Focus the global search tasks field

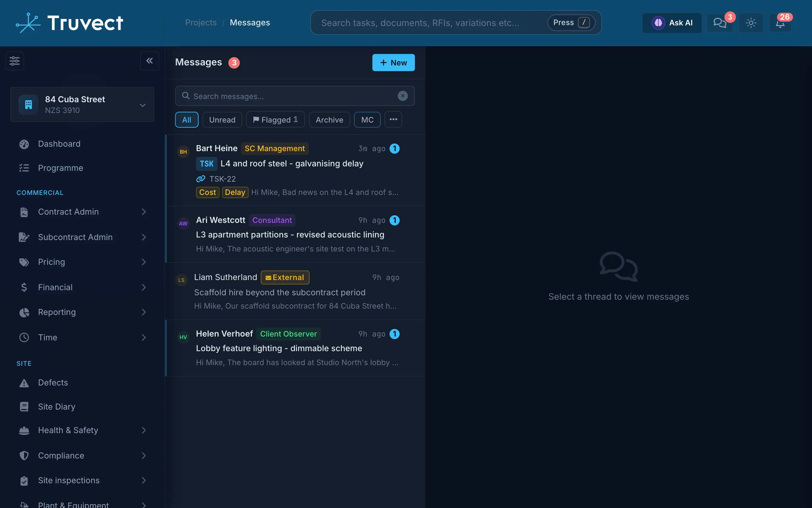[456, 23]
